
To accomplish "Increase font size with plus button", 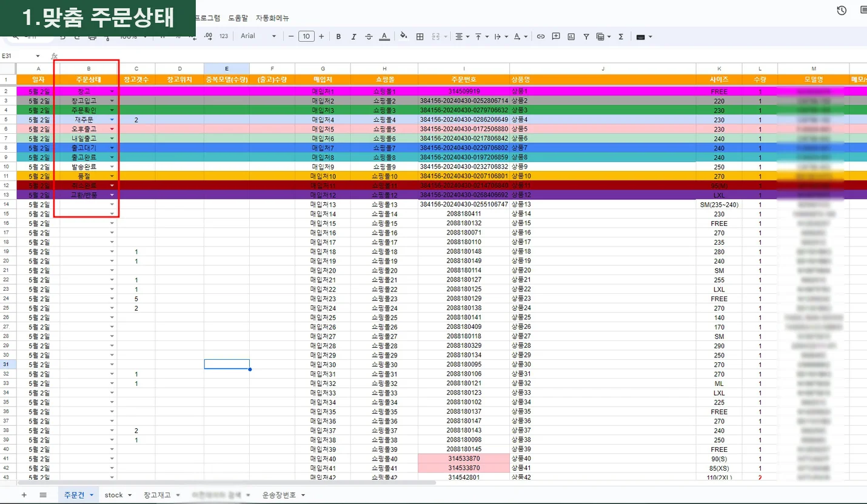I will tap(321, 36).
